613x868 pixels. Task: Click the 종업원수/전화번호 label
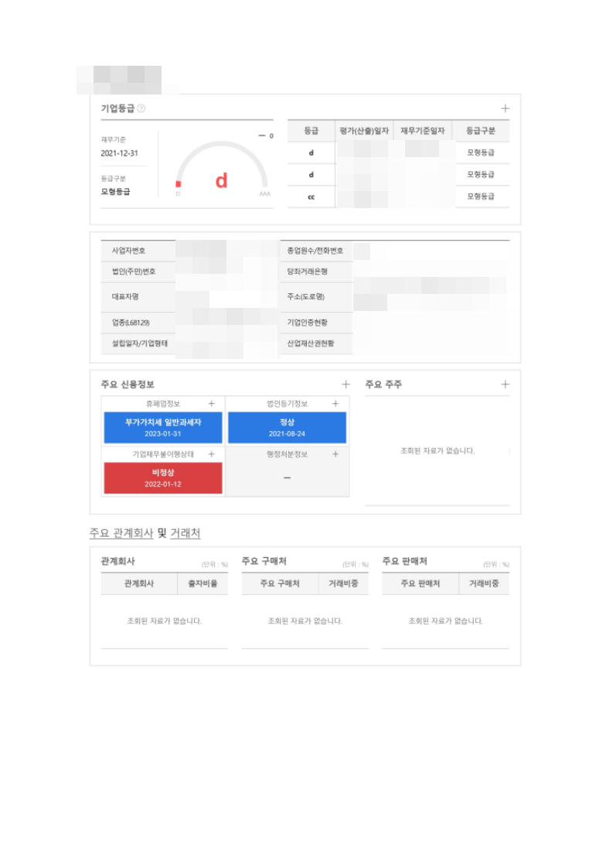[x=315, y=251]
